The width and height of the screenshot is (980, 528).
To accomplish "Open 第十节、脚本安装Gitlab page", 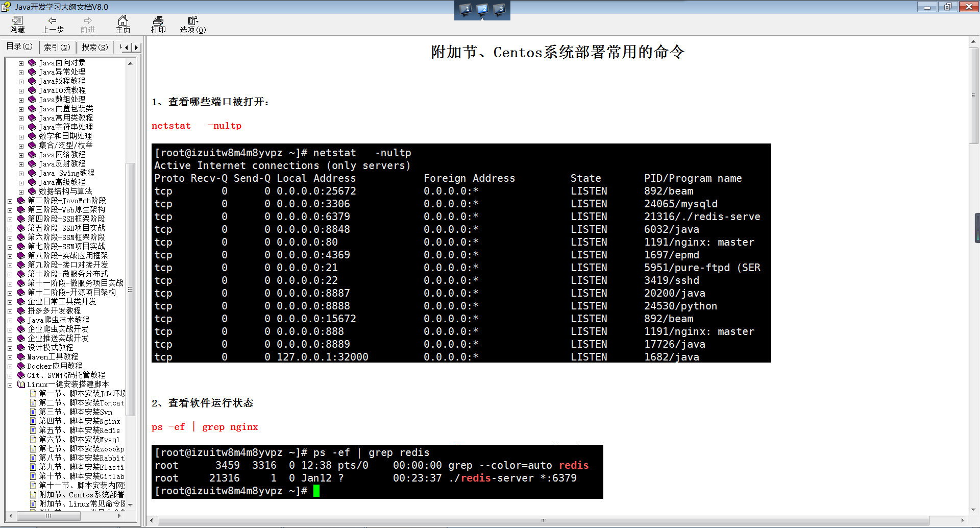I will click(x=82, y=476).
